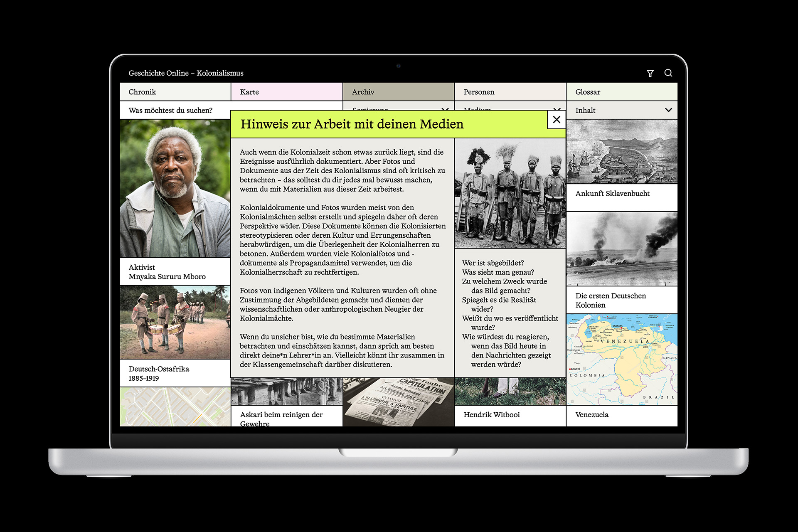Switch to the Chronik tab
The height and width of the screenshot is (532, 798).
click(175, 92)
